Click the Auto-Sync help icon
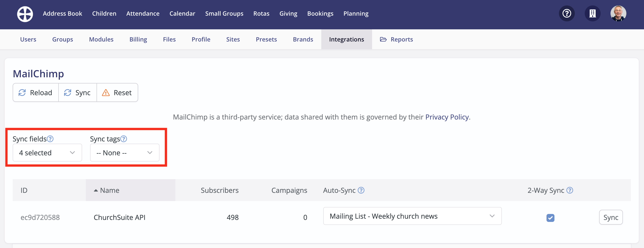Image resolution: width=644 pixels, height=248 pixels. [361, 190]
